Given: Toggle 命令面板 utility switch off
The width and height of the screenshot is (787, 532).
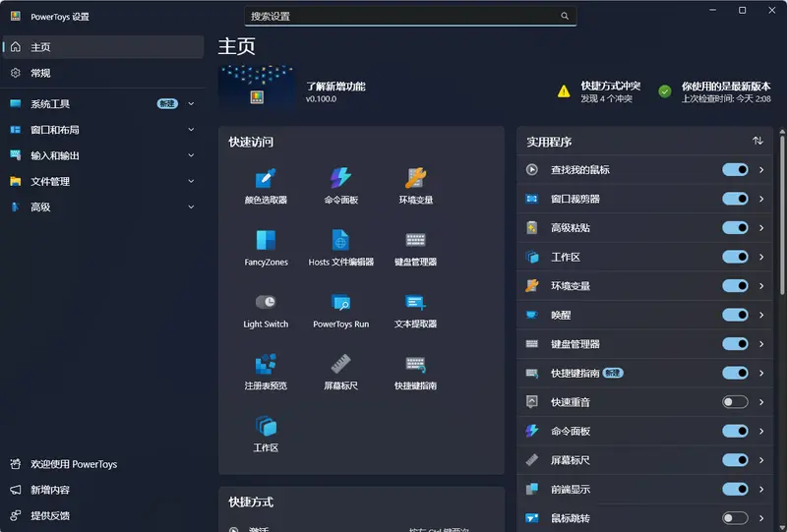Looking at the screenshot, I should coord(735,431).
